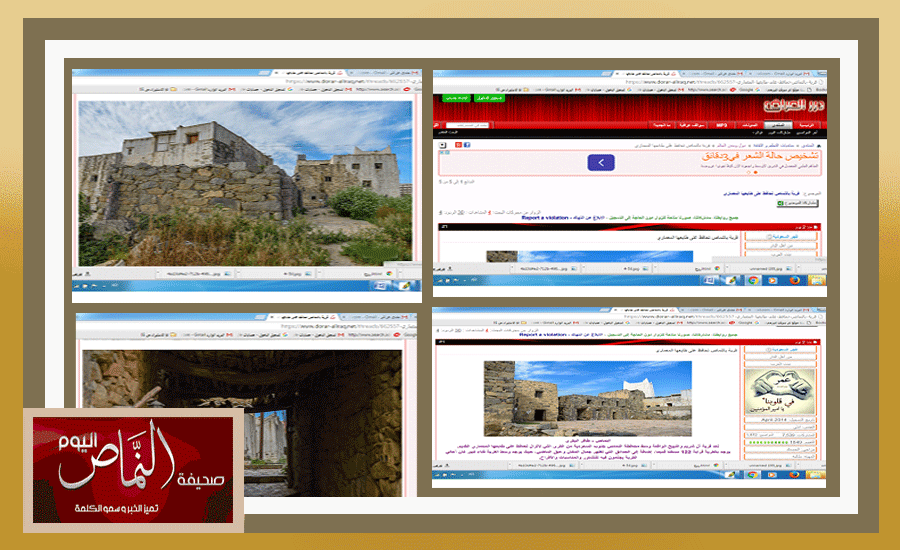Viewport: 900px width, 550px height.
Task: Click the old stone village photo in the top-left screenshot
Action: (x=245, y=182)
